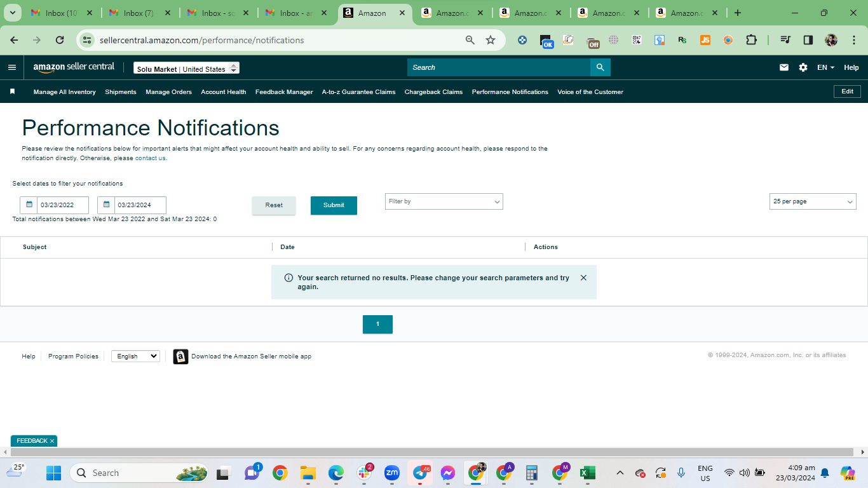Open Feedback Manager

(x=284, y=92)
